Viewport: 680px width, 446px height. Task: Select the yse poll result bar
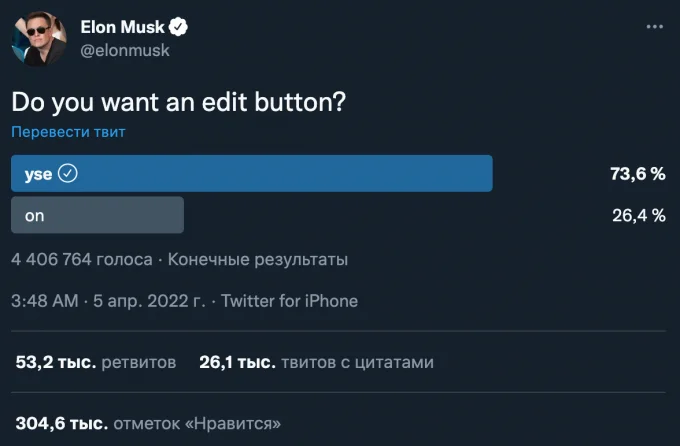coord(252,174)
